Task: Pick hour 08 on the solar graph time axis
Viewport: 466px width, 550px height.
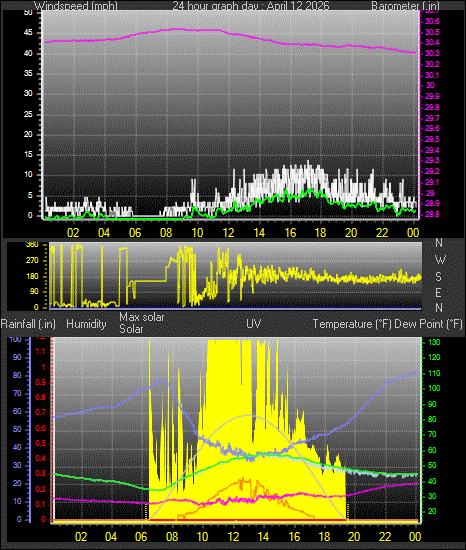Action: pos(172,537)
